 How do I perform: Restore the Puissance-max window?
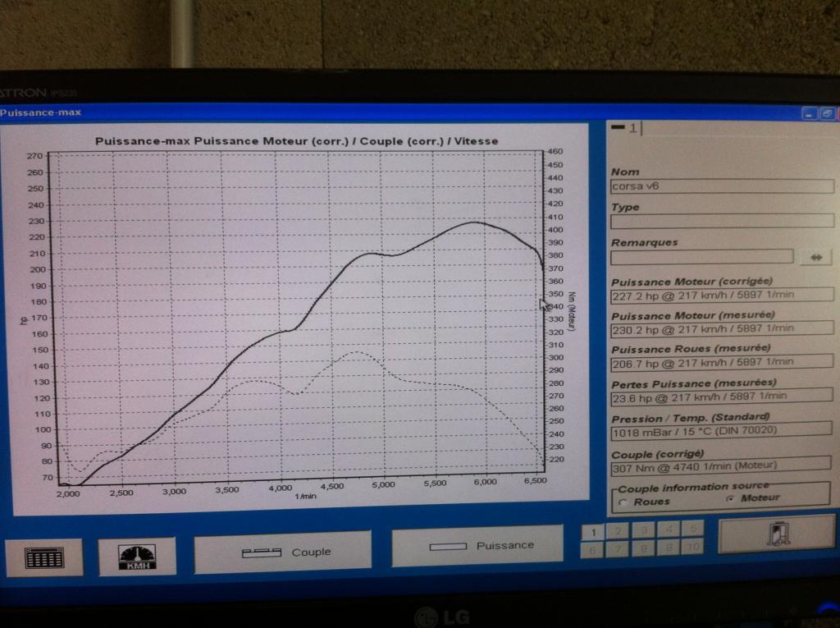click(x=827, y=113)
